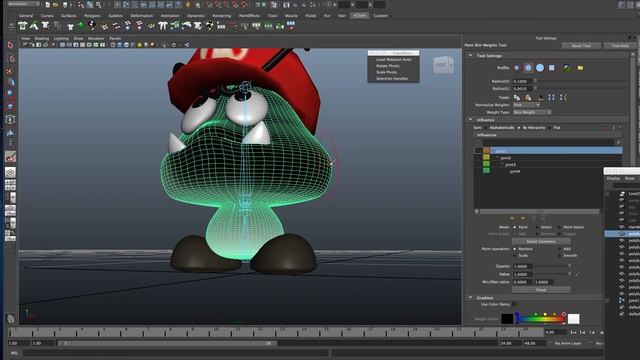Click the four-pane layout icon in toolbox
Screen dimensions: 640x360
click(11, 185)
